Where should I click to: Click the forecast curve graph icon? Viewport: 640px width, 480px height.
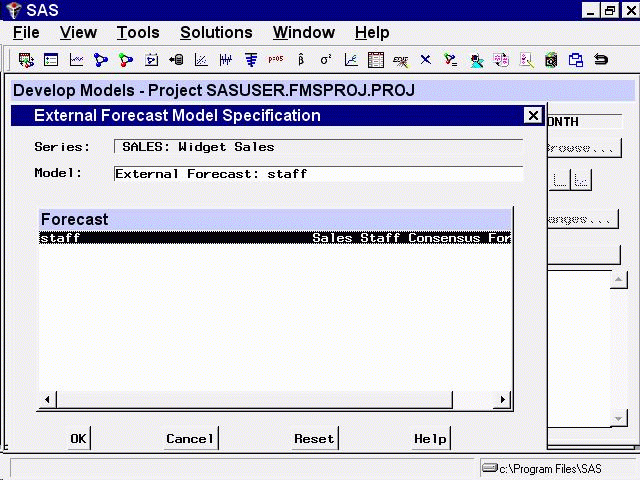(x=351, y=60)
